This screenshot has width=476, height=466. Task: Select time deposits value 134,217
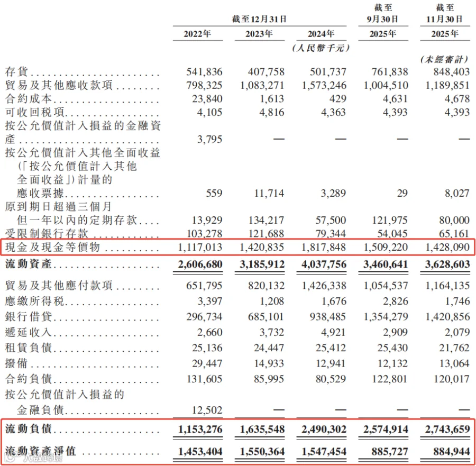[x=266, y=220]
